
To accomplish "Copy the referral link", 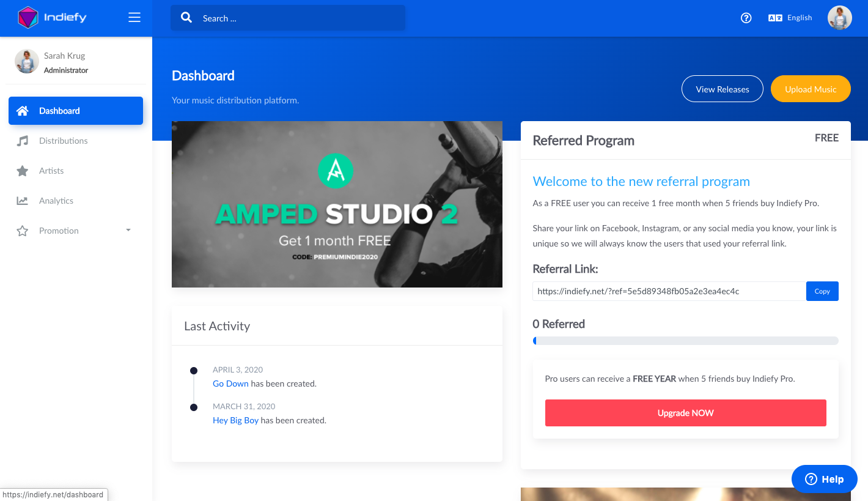I will (822, 291).
